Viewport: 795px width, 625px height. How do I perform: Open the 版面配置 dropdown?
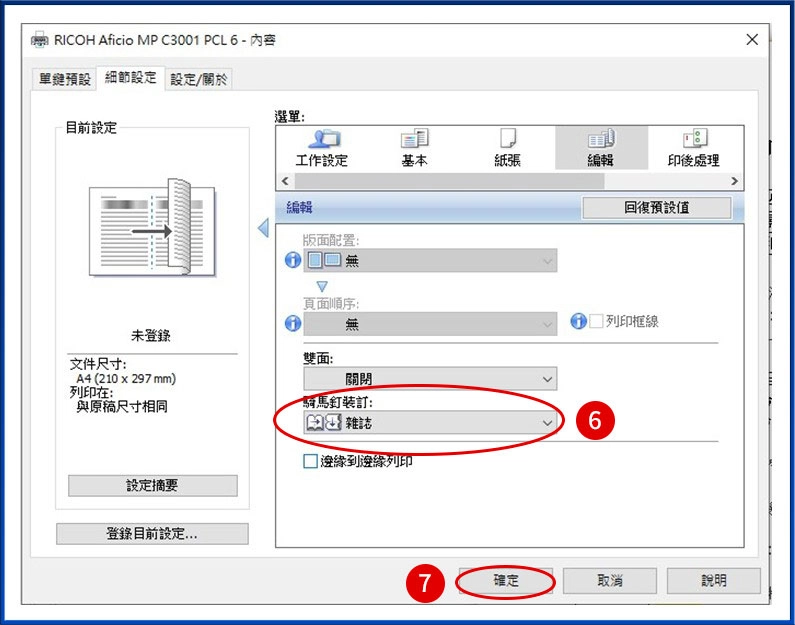point(430,261)
